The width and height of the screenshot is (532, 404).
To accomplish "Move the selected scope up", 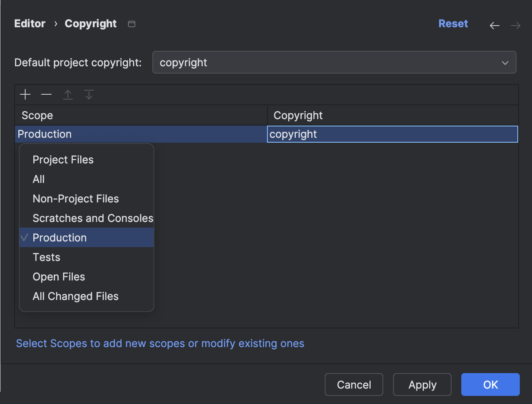I will coord(67,94).
